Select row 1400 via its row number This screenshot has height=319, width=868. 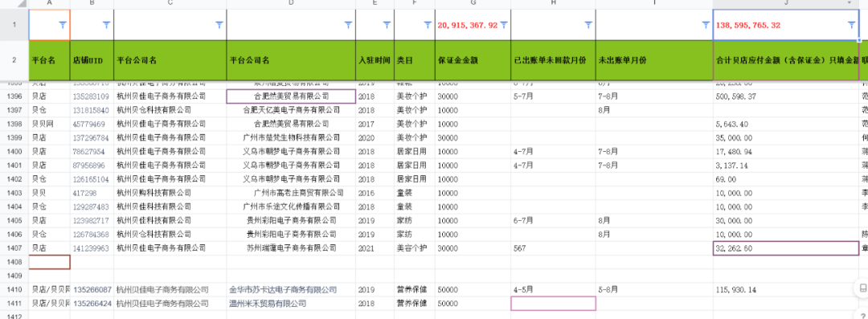pyautogui.click(x=14, y=151)
